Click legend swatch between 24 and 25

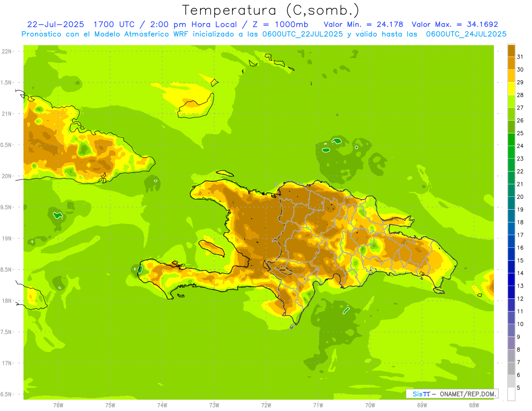511,139
